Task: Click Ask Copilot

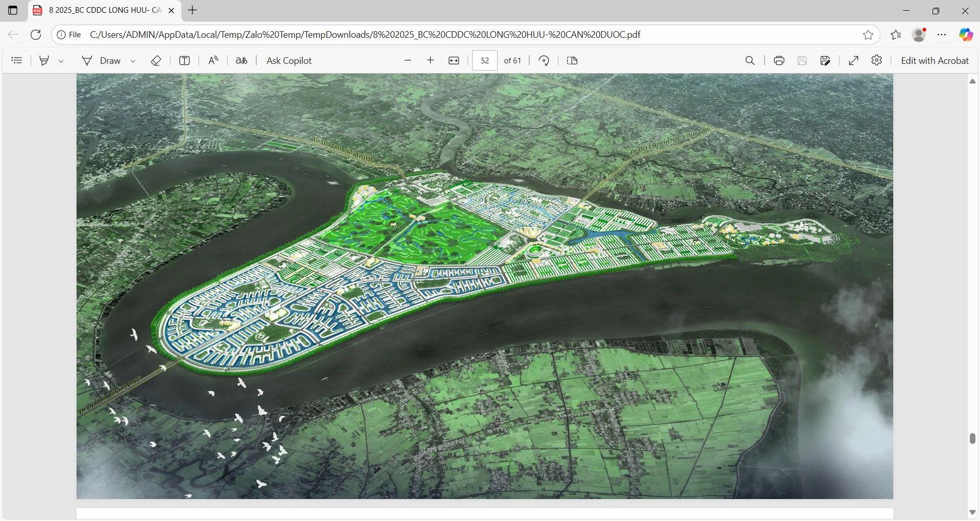Action: click(x=289, y=61)
